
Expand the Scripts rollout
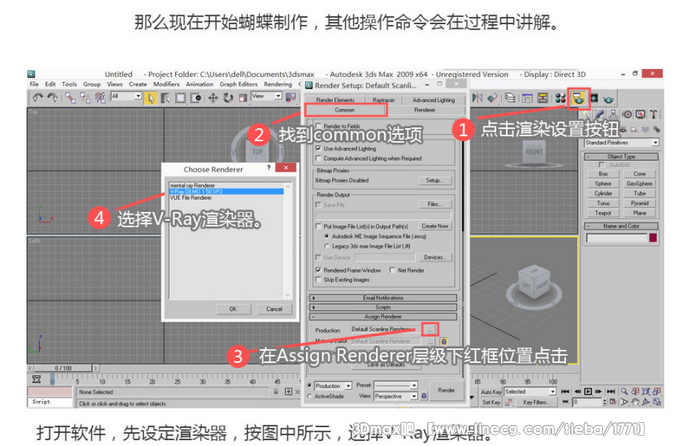coord(383,307)
